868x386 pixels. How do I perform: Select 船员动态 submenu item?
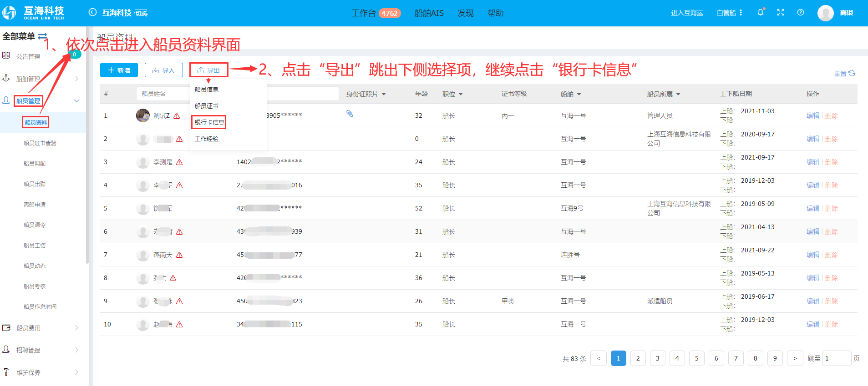[35, 266]
